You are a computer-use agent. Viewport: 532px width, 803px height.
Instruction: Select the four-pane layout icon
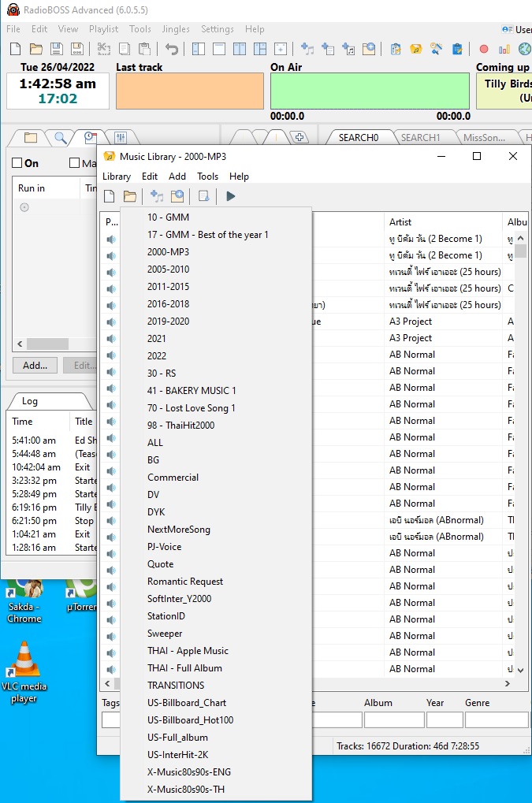coord(260,49)
